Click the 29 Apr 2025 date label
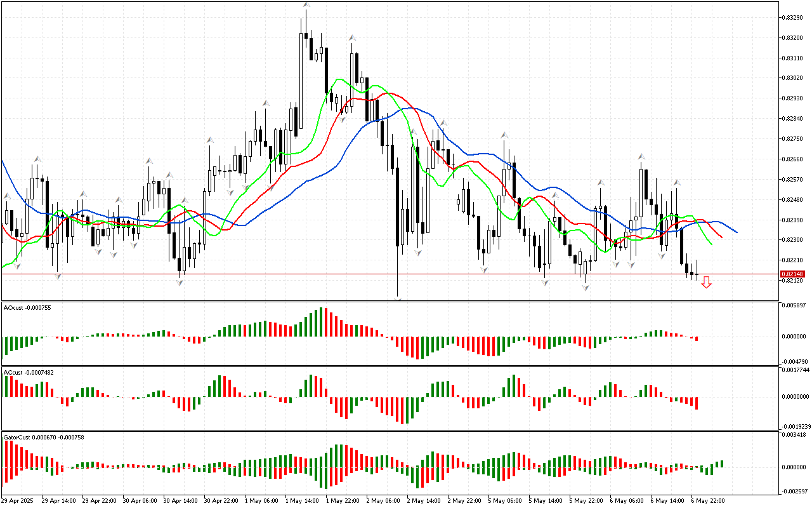The height and width of the screenshot is (508, 812). tap(19, 500)
